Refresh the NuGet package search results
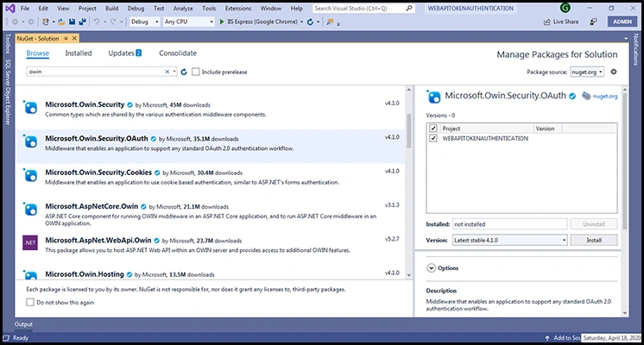644x345 pixels. pos(184,72)
